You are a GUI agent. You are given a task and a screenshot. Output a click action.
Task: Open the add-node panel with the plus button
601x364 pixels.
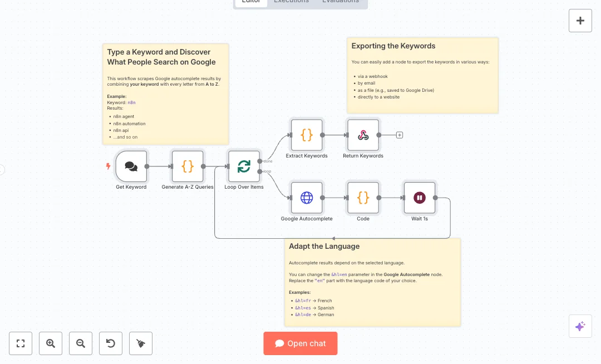[x=580, y=21]
